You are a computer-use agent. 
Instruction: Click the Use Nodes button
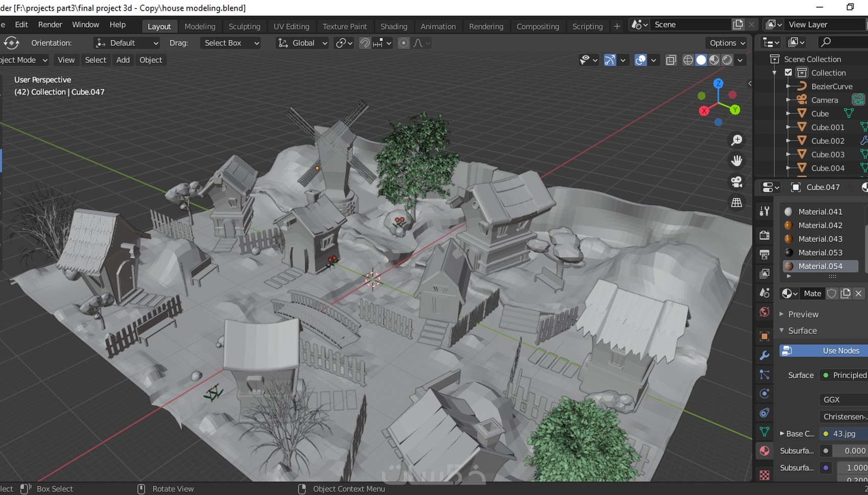[823, 351]
